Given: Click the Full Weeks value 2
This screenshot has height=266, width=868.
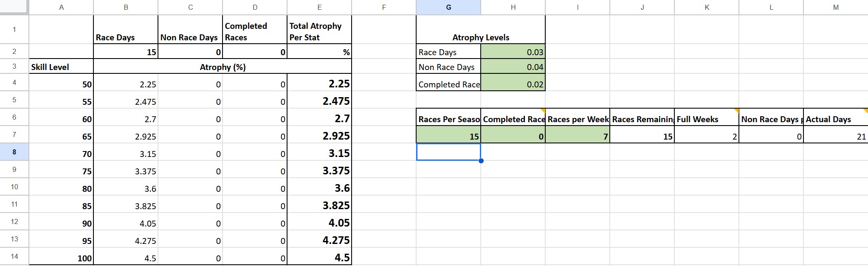Looking at the screenshot, I should (707, 135).
